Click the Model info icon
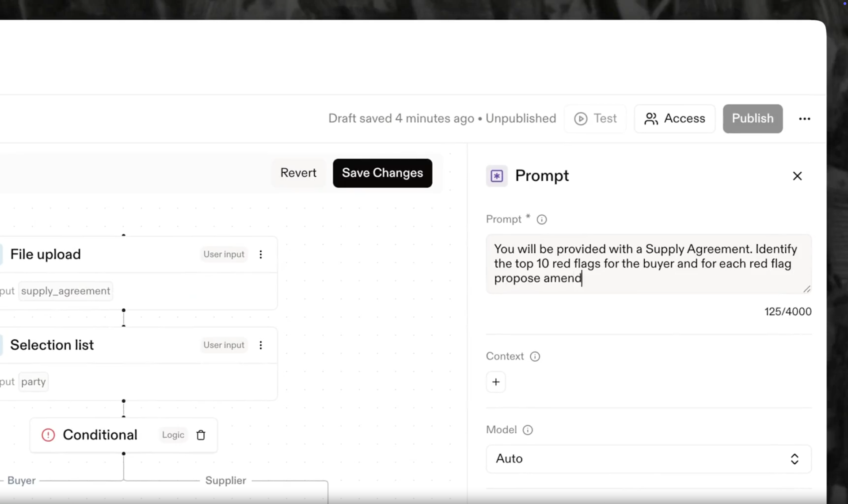Viewport: 848px width, 504px height. click(527, 430)
